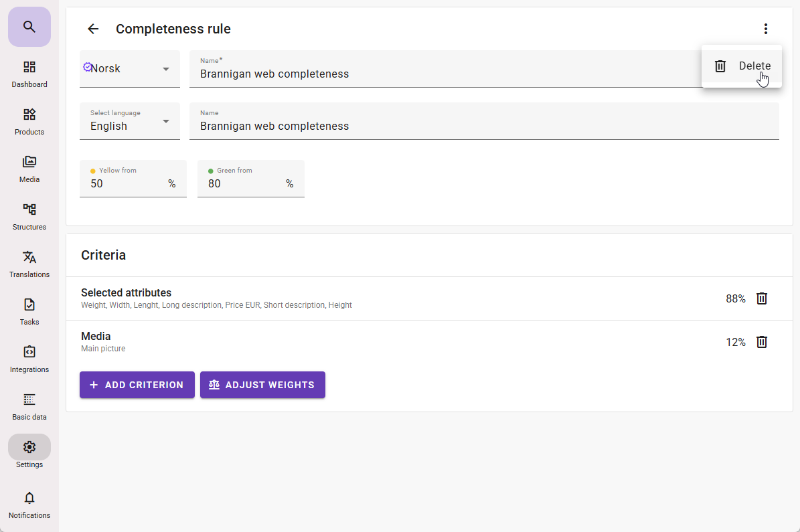Click the Yellow from percentage field
800x532 pixels.
coord(127,183)
